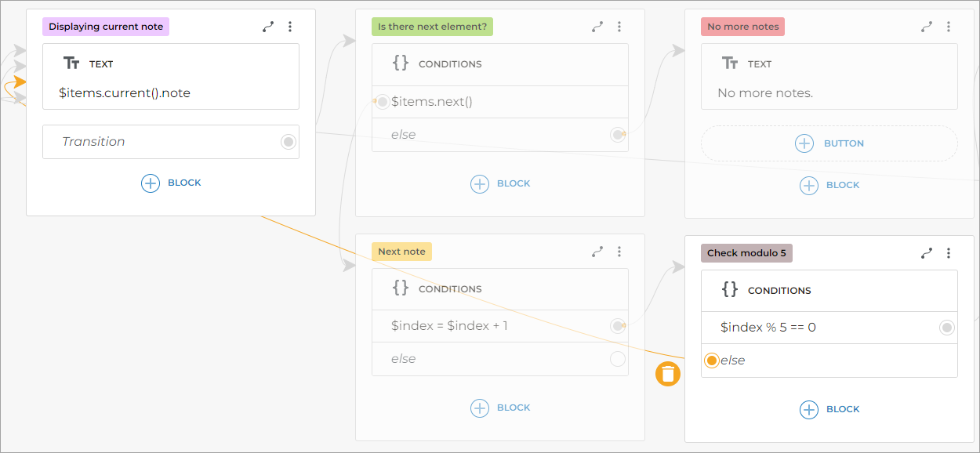Open three-dot menu on Check modulo 5 node
The height and width of the screenshot is (453, 980).
pos(949,253)
